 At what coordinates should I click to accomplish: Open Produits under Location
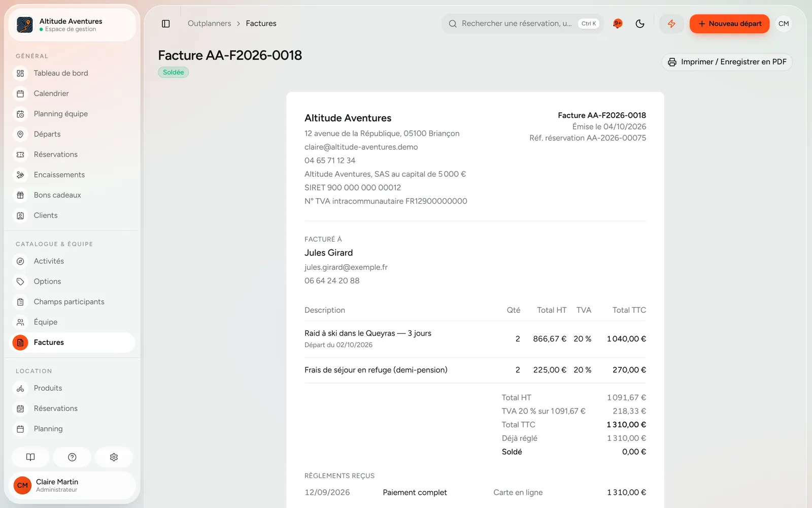73,388
